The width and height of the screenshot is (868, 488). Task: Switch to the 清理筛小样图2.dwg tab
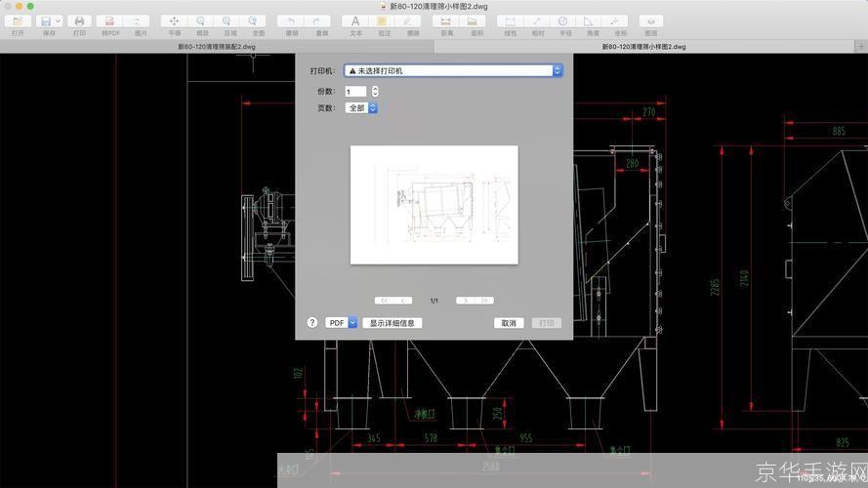pyautogui.click(x=643, y=47)
